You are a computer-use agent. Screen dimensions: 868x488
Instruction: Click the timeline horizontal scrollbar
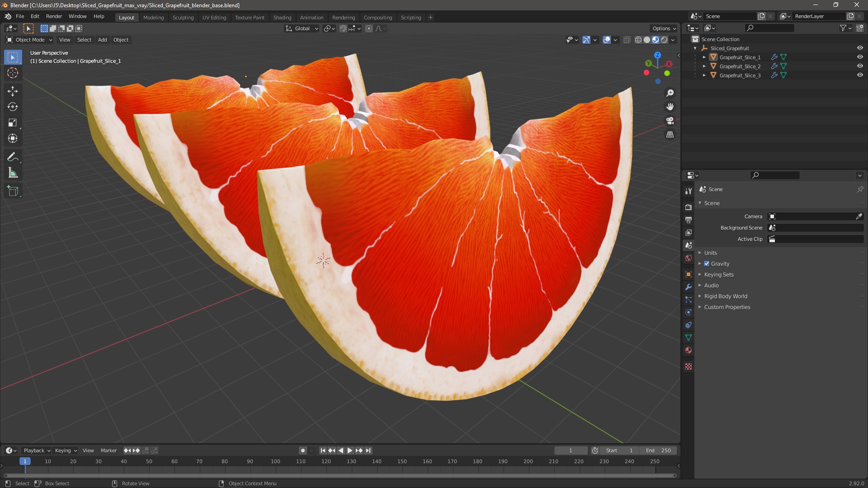tap(340, 475)
